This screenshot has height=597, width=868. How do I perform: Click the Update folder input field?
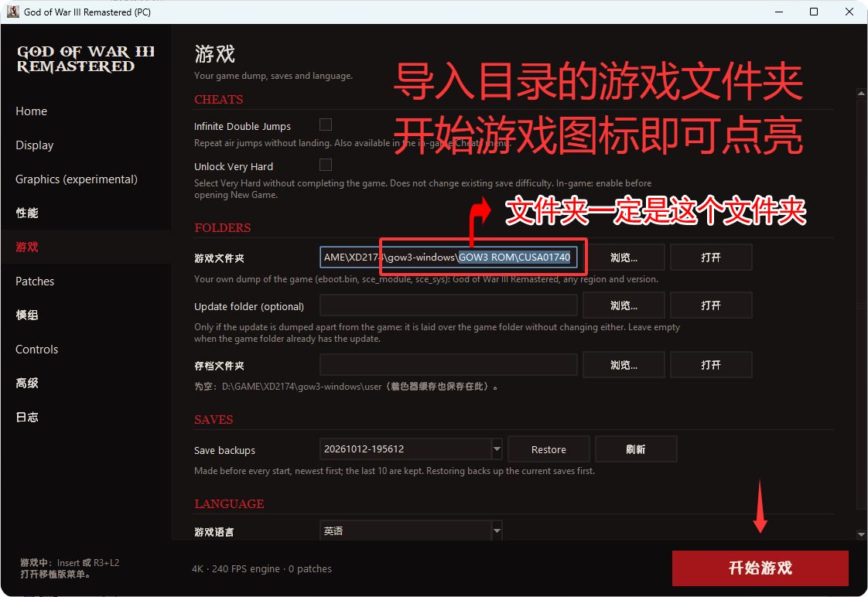click(449, 305)
